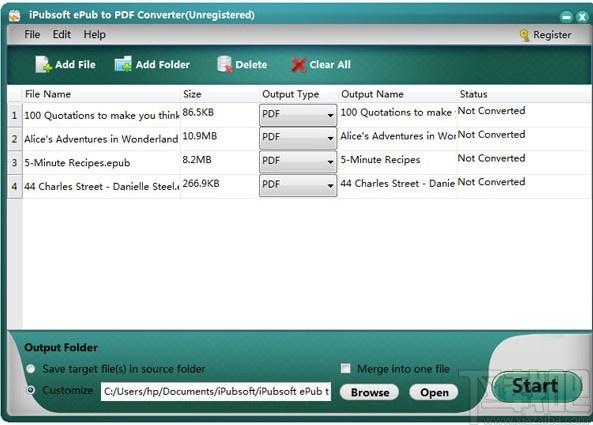Open Output Type dropdown for Alice's Adventures
This screenshot has width=593, height=425.
[298, 138]
